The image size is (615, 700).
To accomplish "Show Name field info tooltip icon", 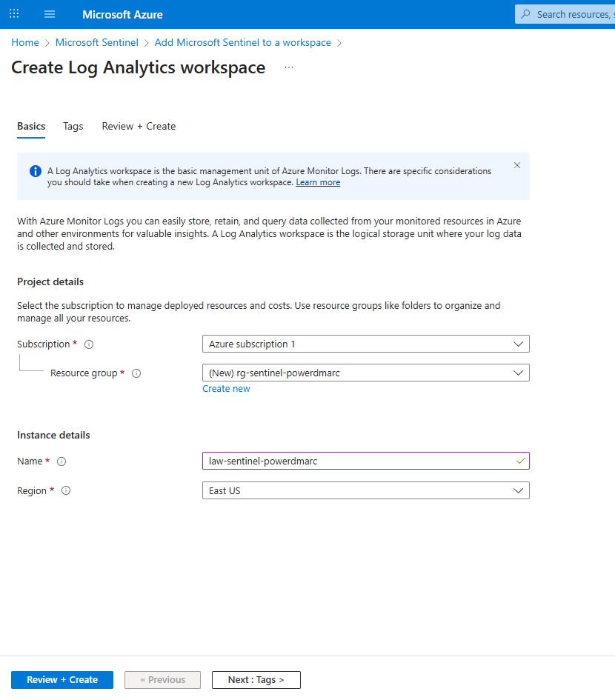I will (x=61, y=461).
